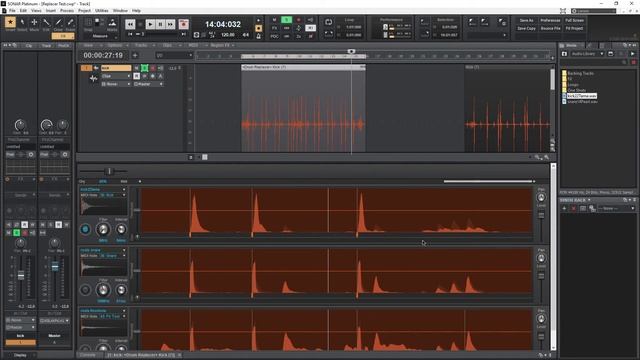This screenshot has width=640, height=360.
Task: Arm recording with the Record button
Action: coord(184,24)
